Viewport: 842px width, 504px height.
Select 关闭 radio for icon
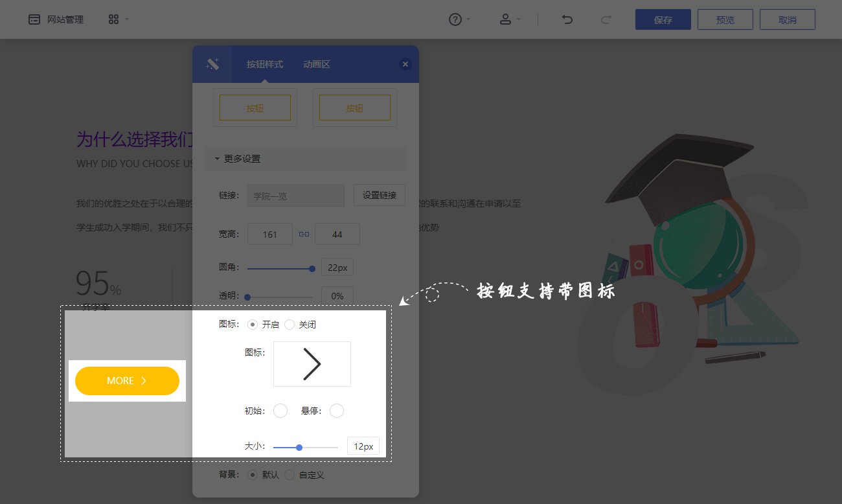pyautogui.click(x=290, y=325)
